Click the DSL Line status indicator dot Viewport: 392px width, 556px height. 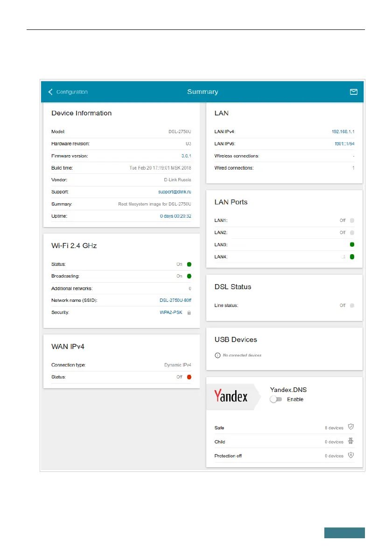pyautogui.click(x=352, y=305)
